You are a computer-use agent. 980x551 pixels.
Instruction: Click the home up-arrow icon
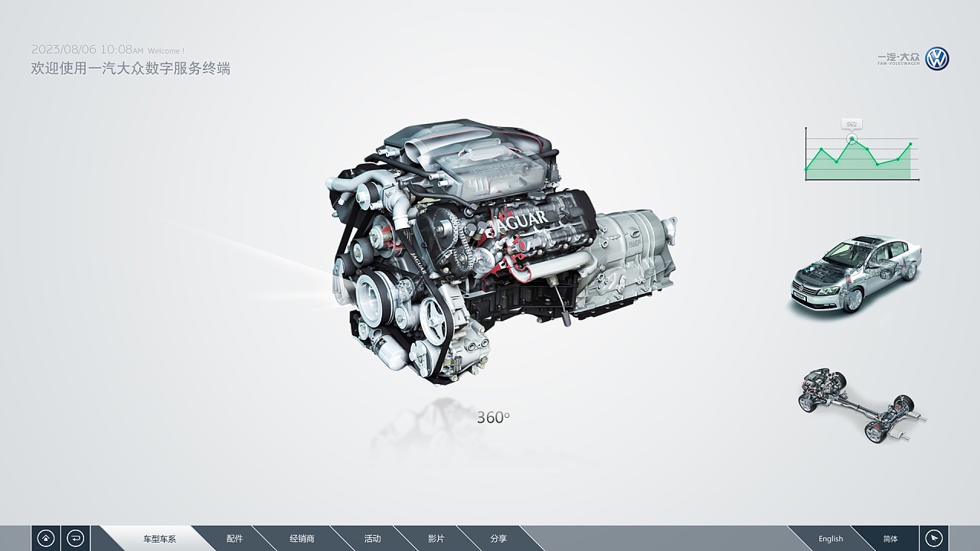point(46,538)
